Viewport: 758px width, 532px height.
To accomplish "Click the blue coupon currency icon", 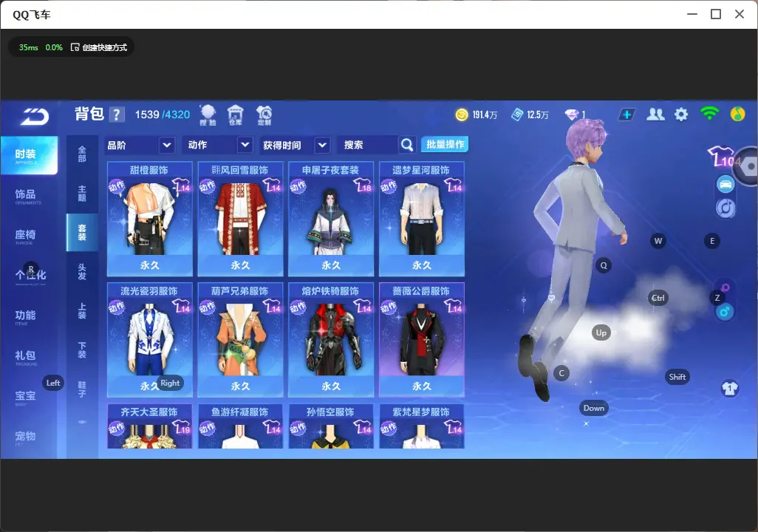I will coord(517,115).
